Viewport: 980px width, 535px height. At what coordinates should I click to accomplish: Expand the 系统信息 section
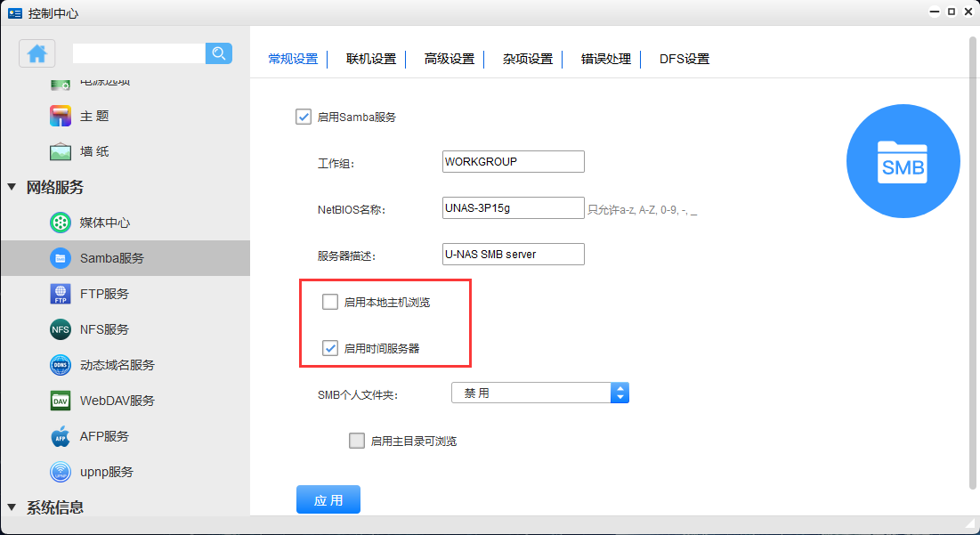12,507
